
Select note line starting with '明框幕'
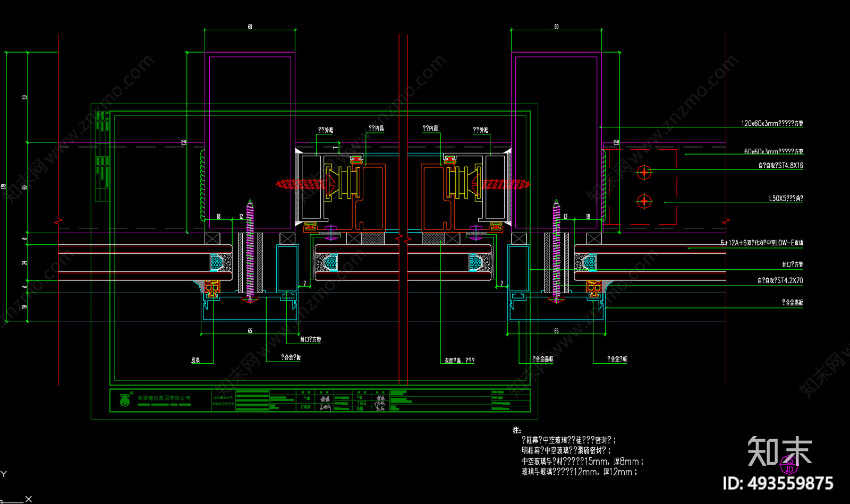(566, 450)
